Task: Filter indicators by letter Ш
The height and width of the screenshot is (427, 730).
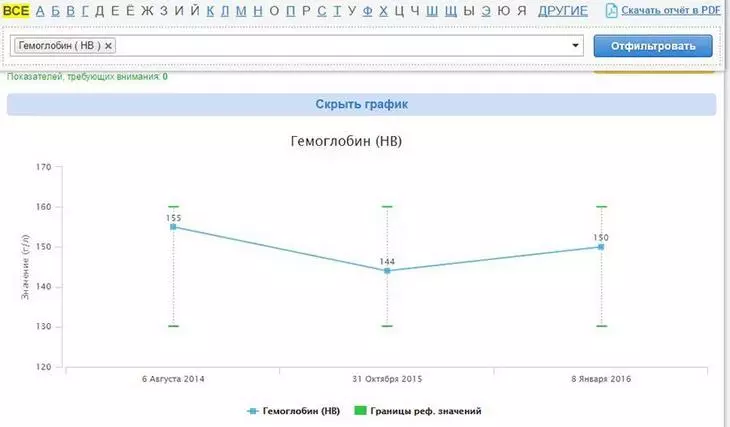Action: (432, 10)
